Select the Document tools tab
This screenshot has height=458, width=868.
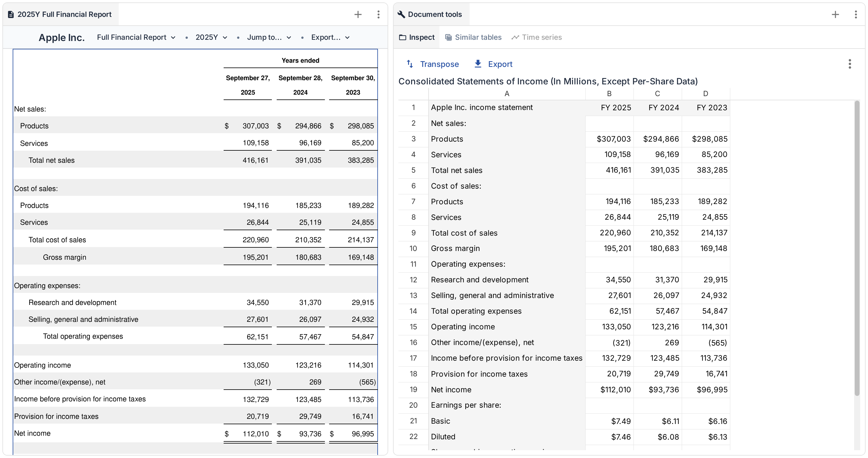431,14
